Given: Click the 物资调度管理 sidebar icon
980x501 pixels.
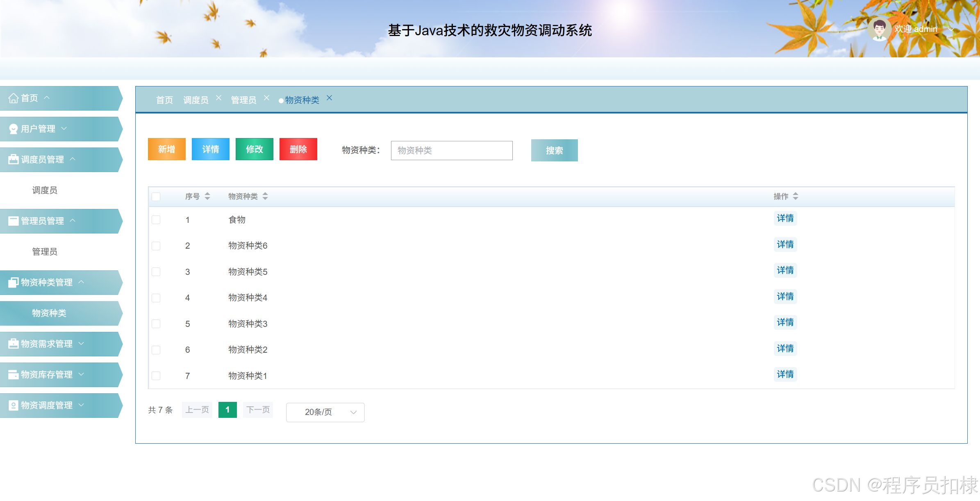Looking at the screenshot, I should (13, 405).
